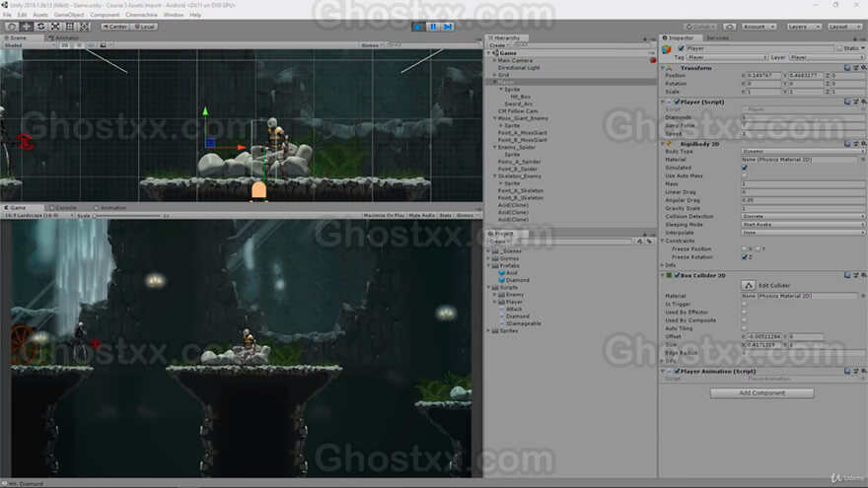The image size is (868, 488).
Task: Open the Tag dropdown
Action: click(x=727, y=57)
